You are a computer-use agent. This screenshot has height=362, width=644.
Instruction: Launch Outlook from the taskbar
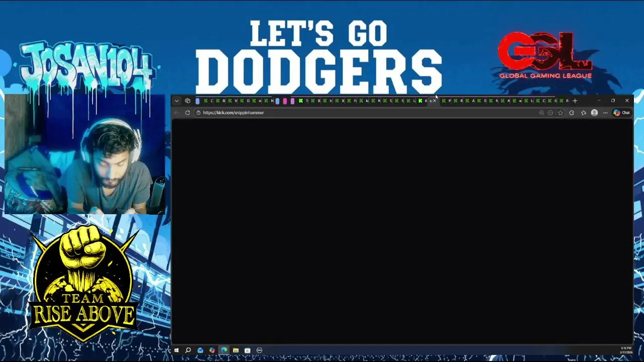pos(200,350)
